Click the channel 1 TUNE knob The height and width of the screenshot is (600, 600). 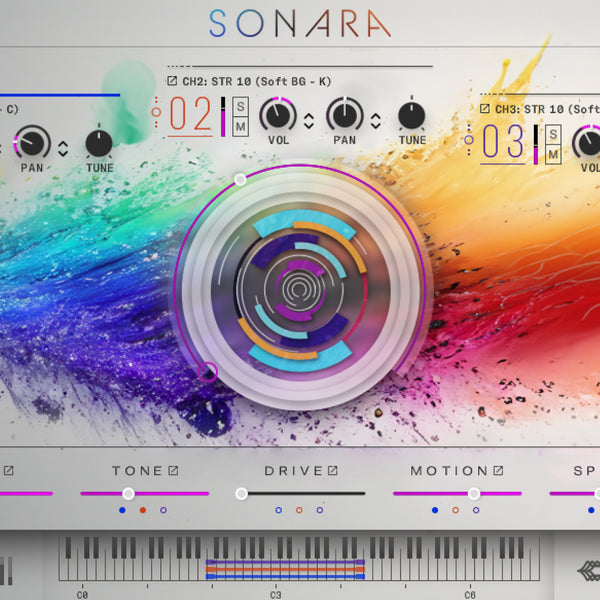click(x=99, y=143)
